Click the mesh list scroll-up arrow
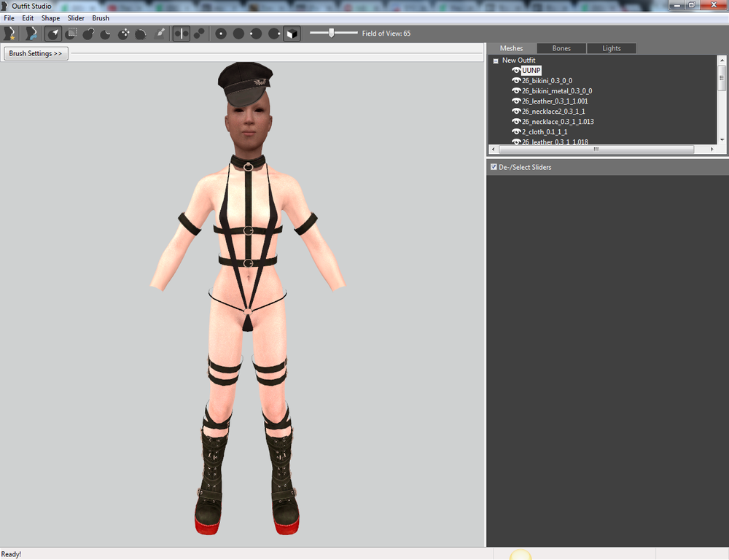Viewport: 729px width, 560px height. pos(722,60)
